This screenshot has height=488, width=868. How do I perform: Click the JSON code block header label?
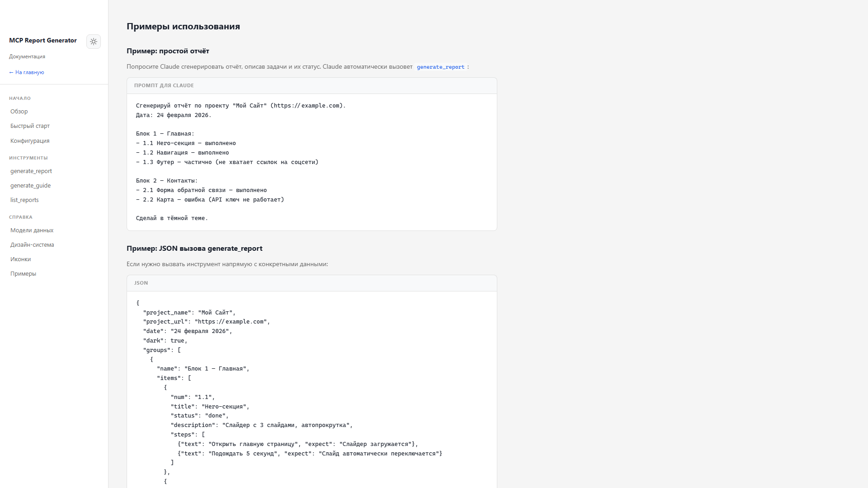[x=141, y=283]
